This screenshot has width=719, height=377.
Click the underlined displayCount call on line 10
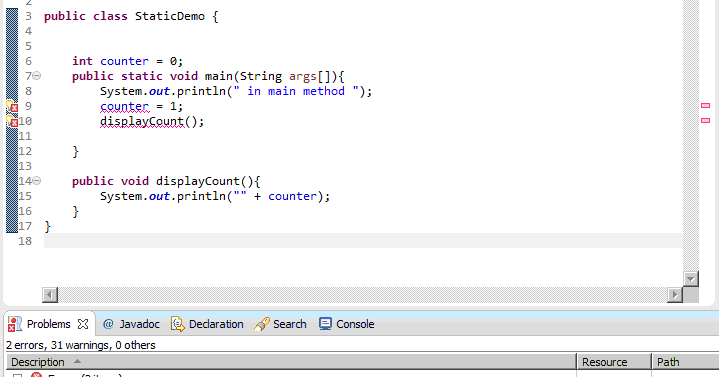(x=142, y=122)
